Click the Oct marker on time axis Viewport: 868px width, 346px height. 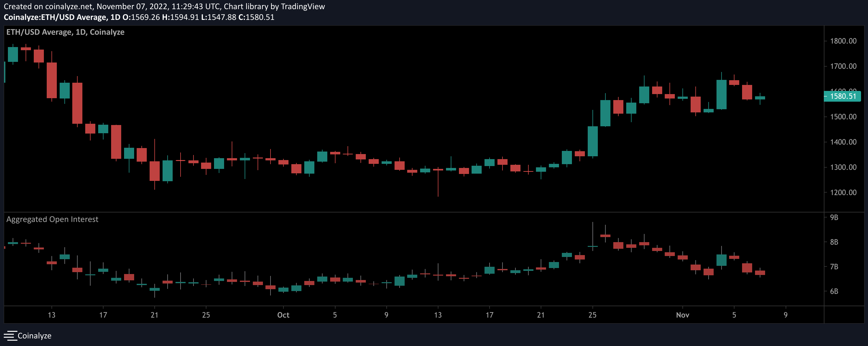point(283,315)
